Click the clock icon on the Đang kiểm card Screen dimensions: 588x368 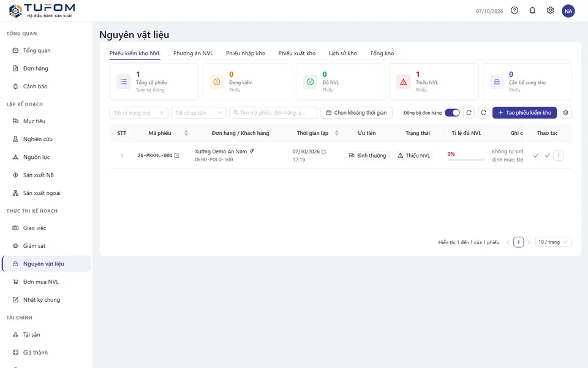pos(217,82)
